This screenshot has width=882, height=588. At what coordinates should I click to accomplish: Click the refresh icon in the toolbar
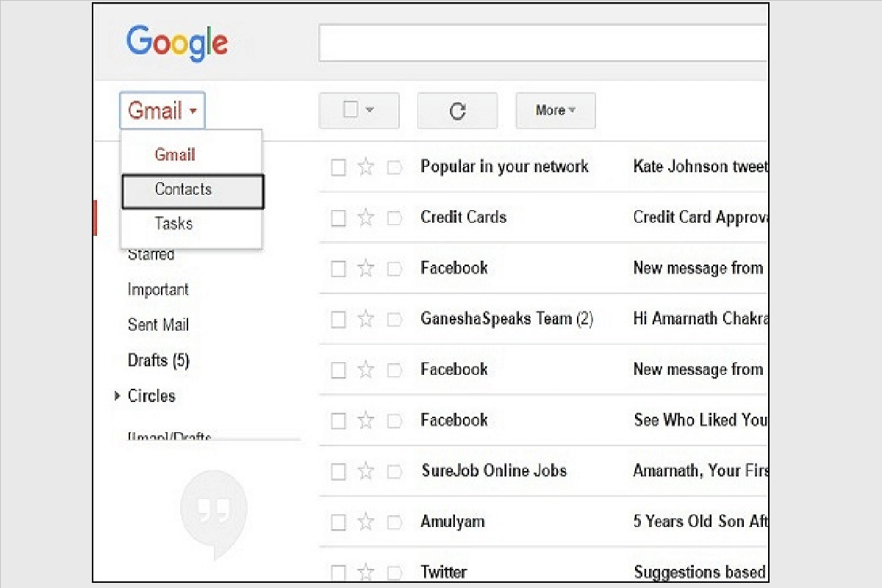(457, 111)
